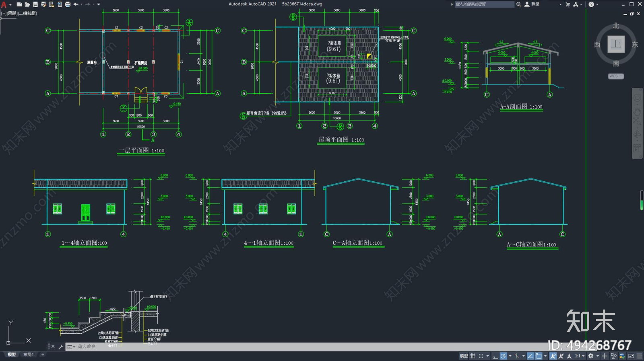Customize Quick Access Toolbar dropdown
The width and height of the screenshot is (644, 361).
(99, 4)
